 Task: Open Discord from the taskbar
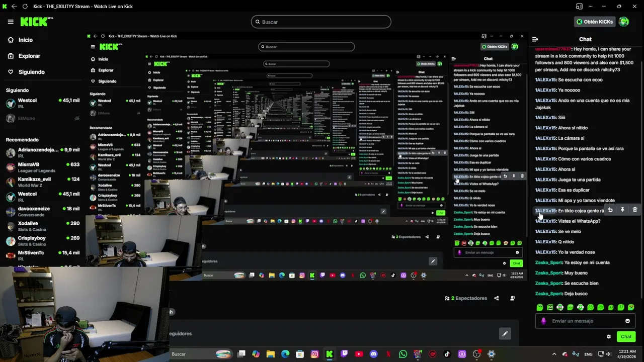pyautogui.click(x=374, y=354)
